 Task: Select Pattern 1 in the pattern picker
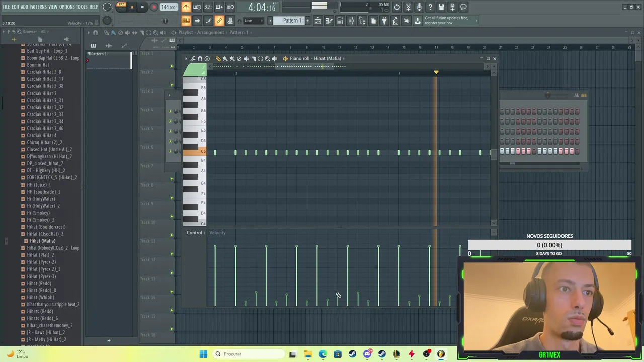[x=108, y=54]
